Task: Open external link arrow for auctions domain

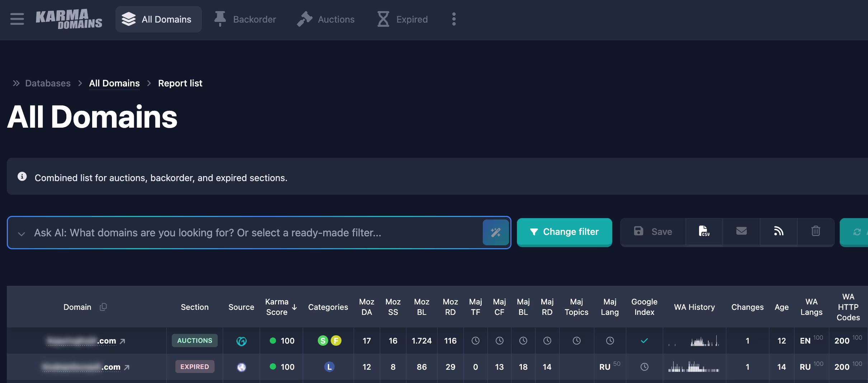Action: [122, 341]
